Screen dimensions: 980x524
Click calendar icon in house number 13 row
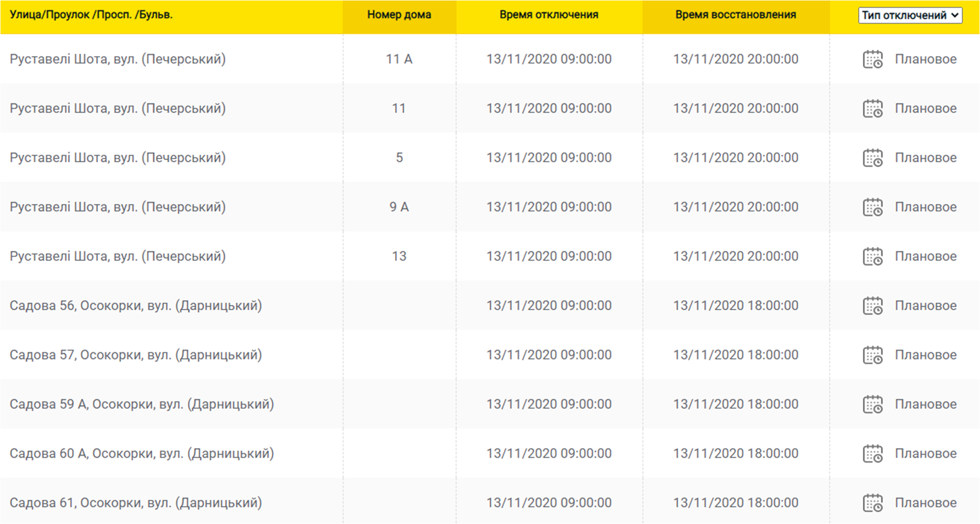(873, 257)
